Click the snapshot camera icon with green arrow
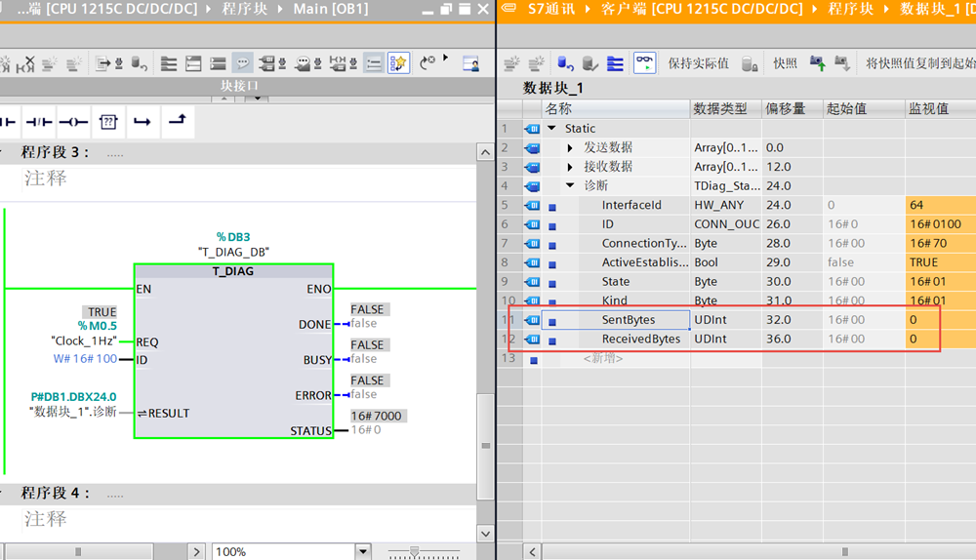Viewport: 976px width, 560px height. click(x=816, y=63)
